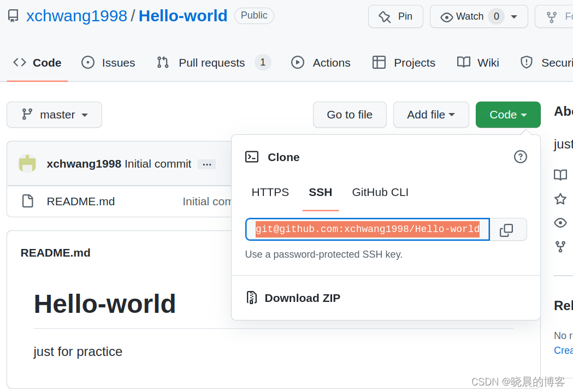Click the pull request icon
This screenshot has height=392, width=573.
tap(163, 62)
